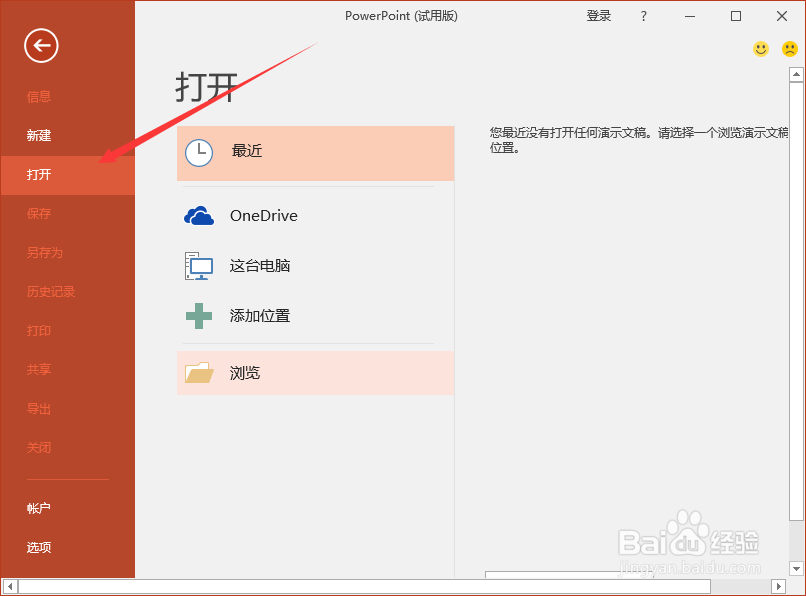806x596 pixels.
Task: Click the horizontal scrollbar thumb
Action: pos(364,586)
